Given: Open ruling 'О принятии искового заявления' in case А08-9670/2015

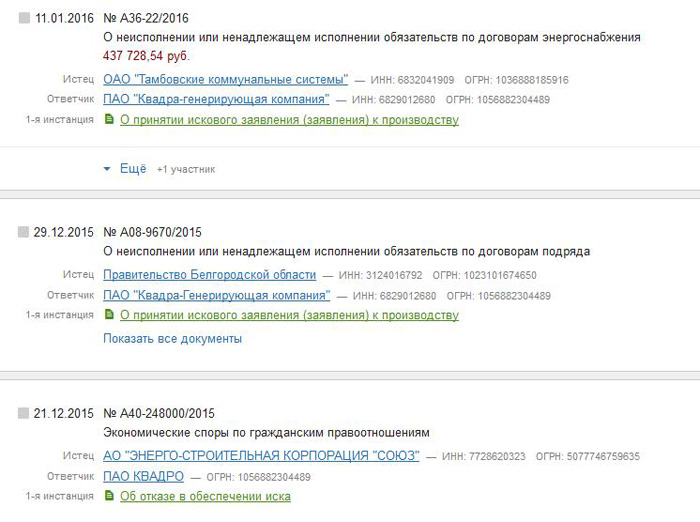Looking at the screenshot, I should 289,315.
